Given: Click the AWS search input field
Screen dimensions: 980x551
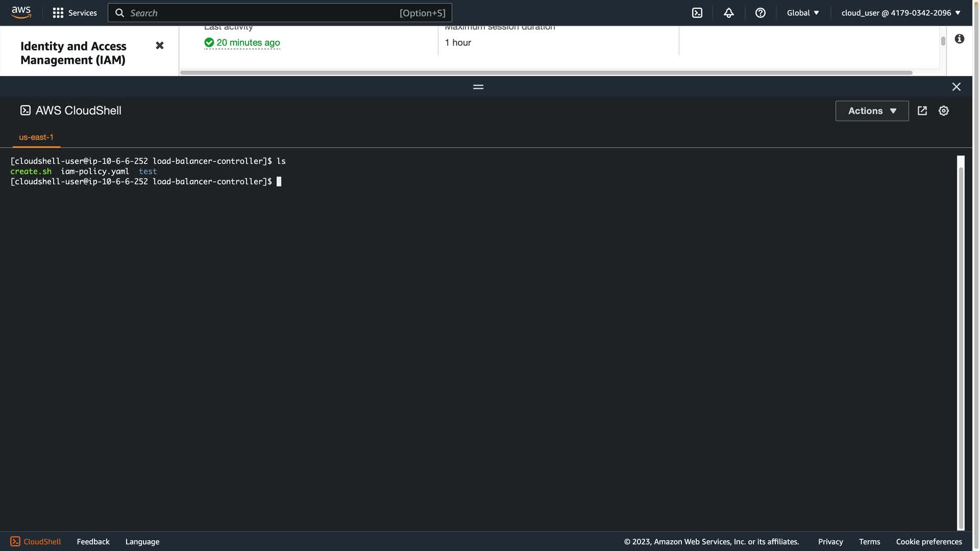Looking at the screenshot, I should click(263, 13).
